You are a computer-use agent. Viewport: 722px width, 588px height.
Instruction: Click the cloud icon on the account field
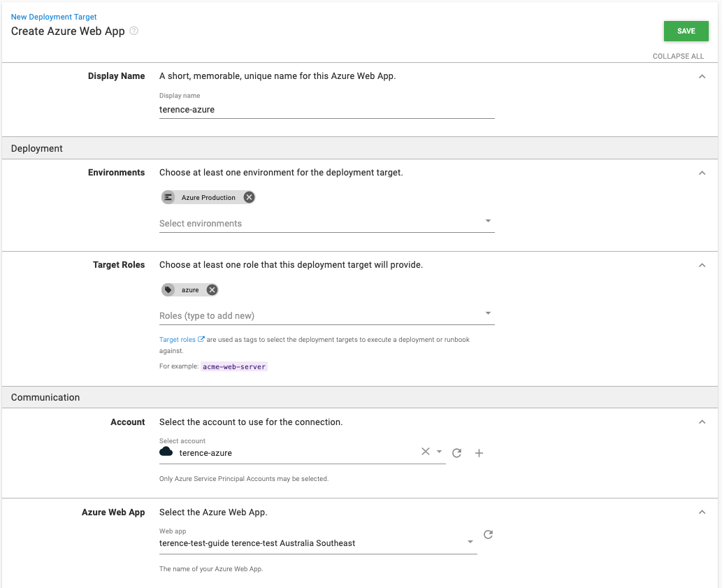tap(166, 452)
